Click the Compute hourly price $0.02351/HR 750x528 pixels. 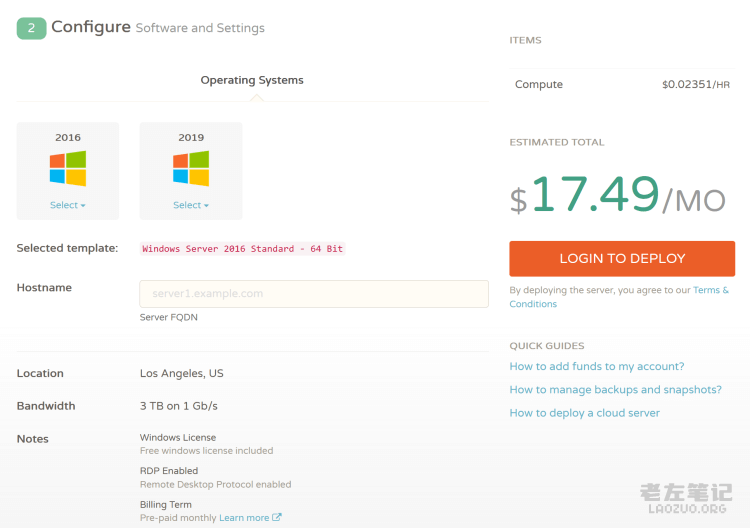[695, 85]
